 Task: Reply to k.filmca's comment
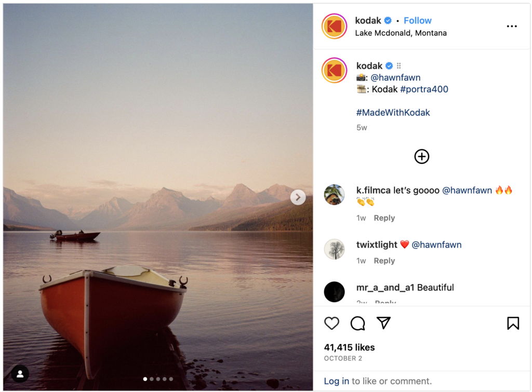pos(384,218)
